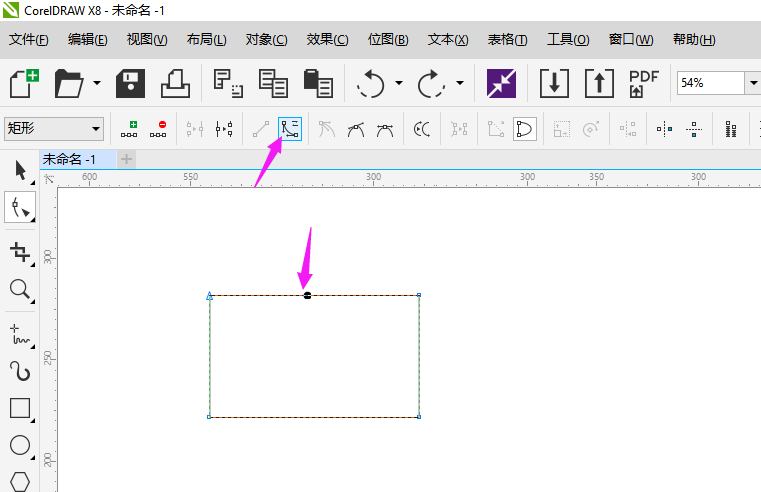Image resolution: width=761 pixels, height=492 pixels.
Task: Open the 文件(F) menu
Action: tap(29, 39)
